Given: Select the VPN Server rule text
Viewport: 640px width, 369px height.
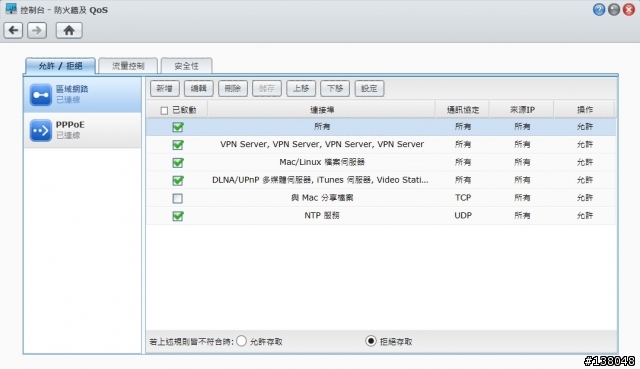Looking at the screenshot, I should pyautogui.click(x=322, y=144).
